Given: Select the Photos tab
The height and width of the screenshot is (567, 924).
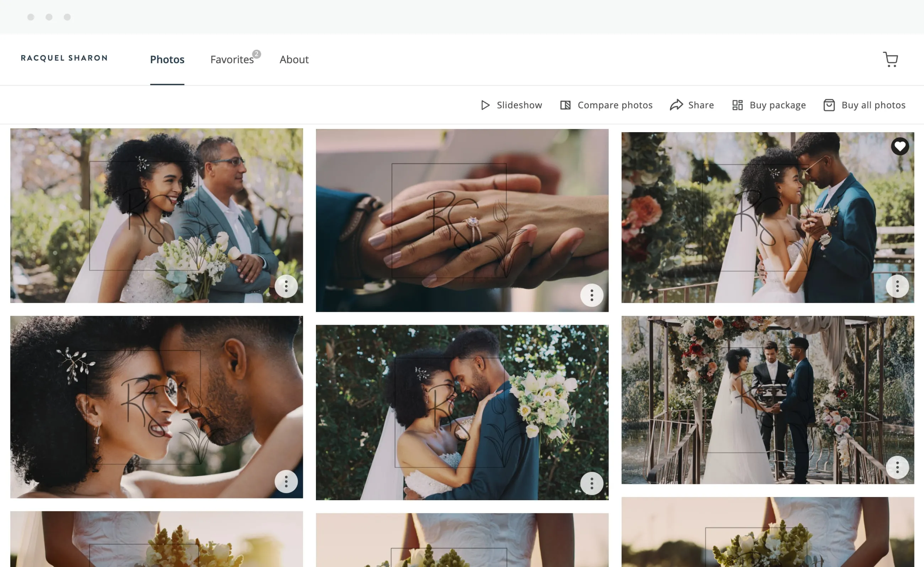Looking at the screenshot, I should pos(167,59).
